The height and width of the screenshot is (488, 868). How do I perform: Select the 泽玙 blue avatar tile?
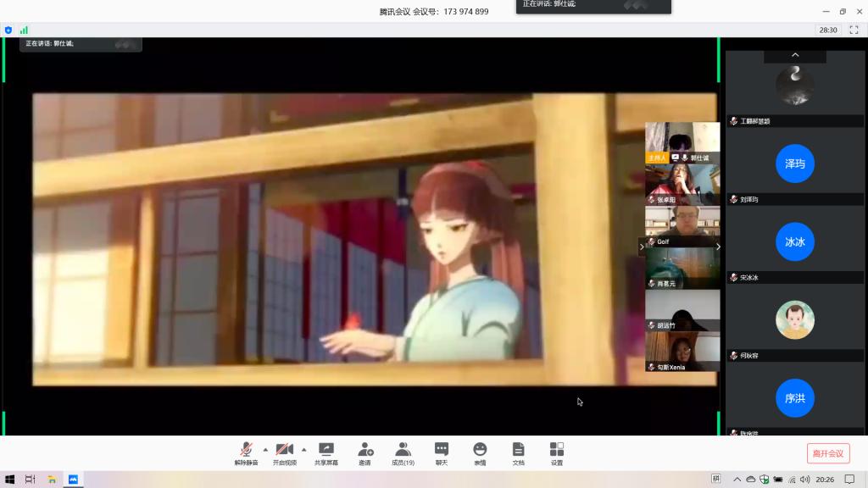pyautogui.click(x=795, y=164)
